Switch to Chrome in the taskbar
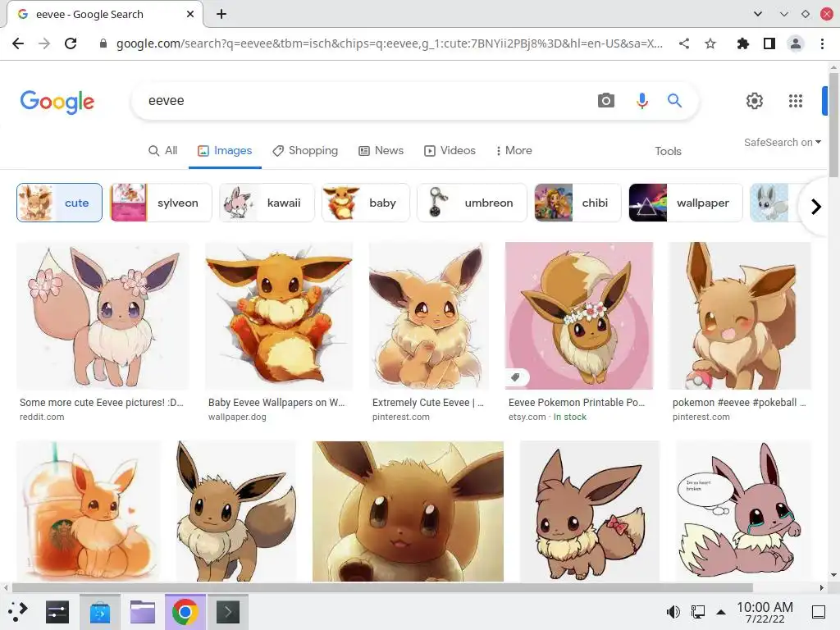Viewport: 840px width, 630px height. point(185,612)
